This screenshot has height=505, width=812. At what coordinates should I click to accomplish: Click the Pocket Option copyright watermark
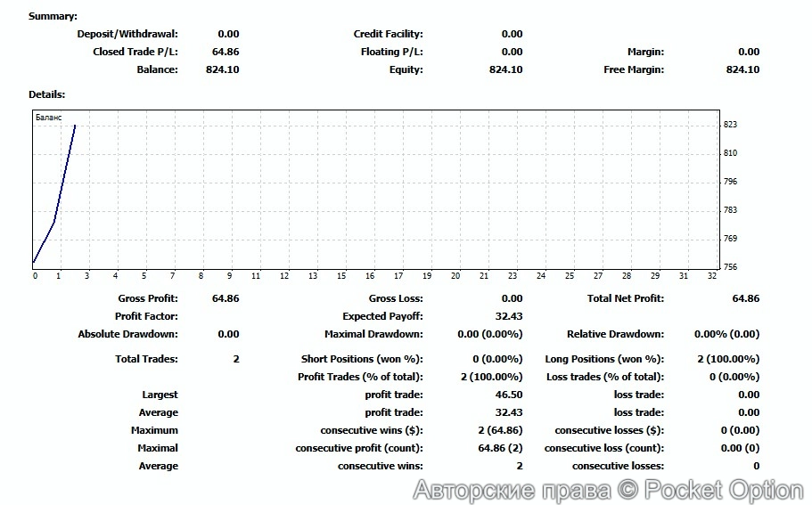tap(608, 489)
